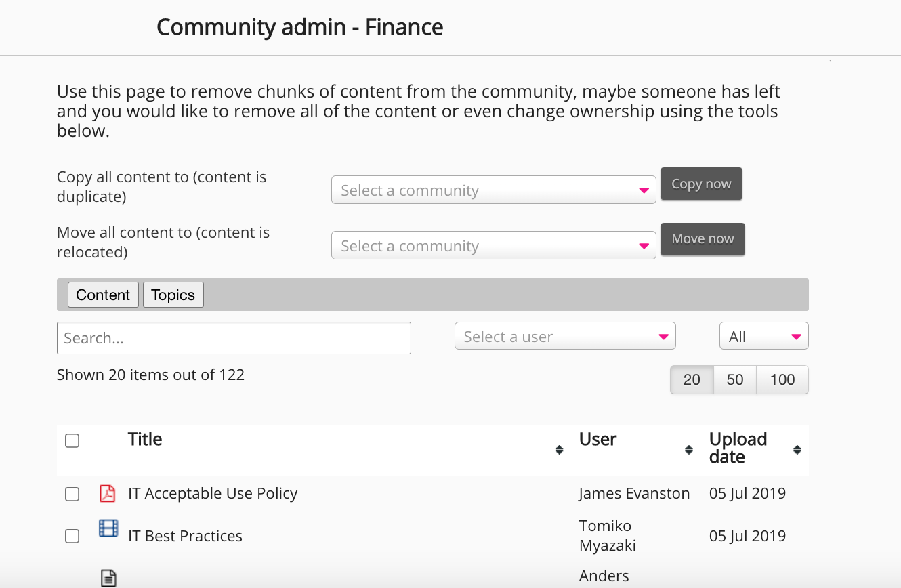Sort by Title using the sort arrows

559,450
